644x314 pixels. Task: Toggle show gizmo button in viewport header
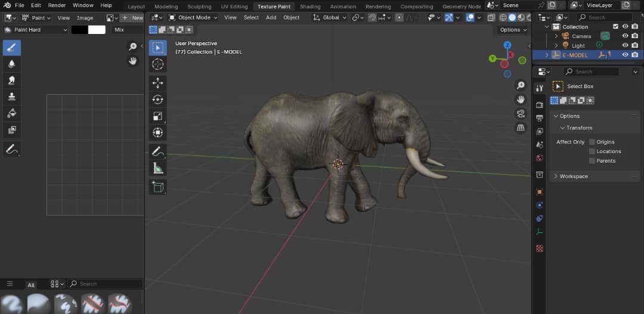449,18
